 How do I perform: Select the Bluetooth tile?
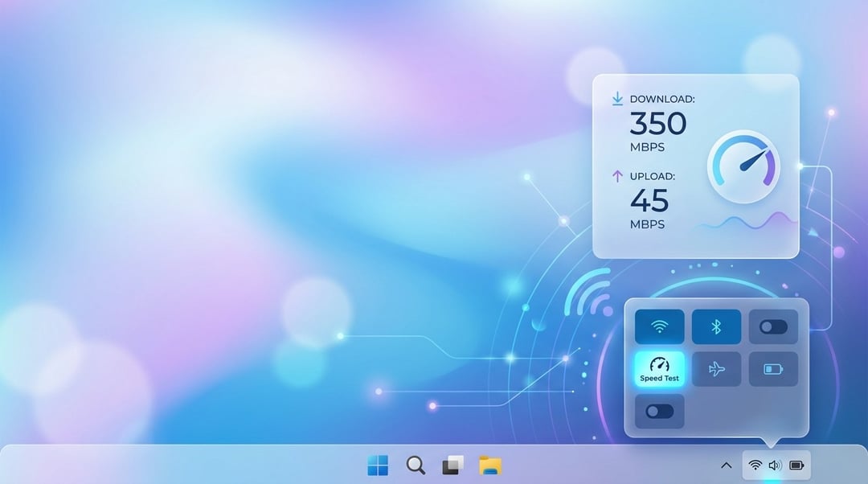pyautogui.click(x=716, y=326)
